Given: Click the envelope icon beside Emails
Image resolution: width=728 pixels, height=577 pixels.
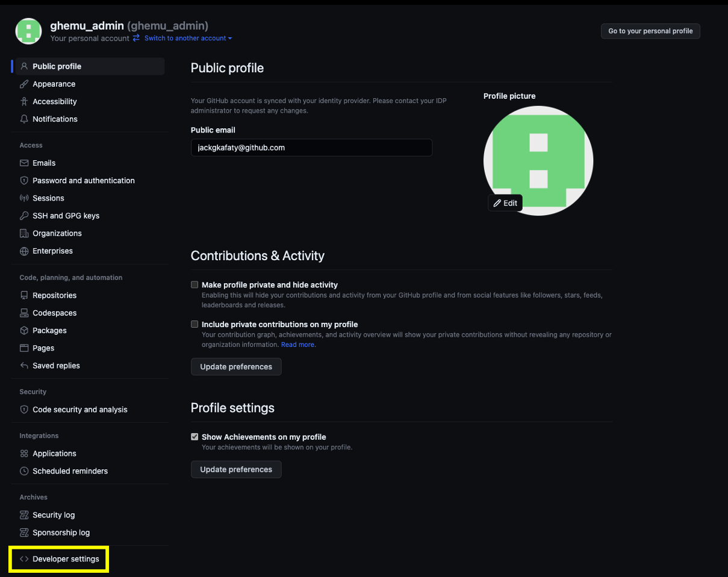Looking at the screenshot, I should pos(24,163).
